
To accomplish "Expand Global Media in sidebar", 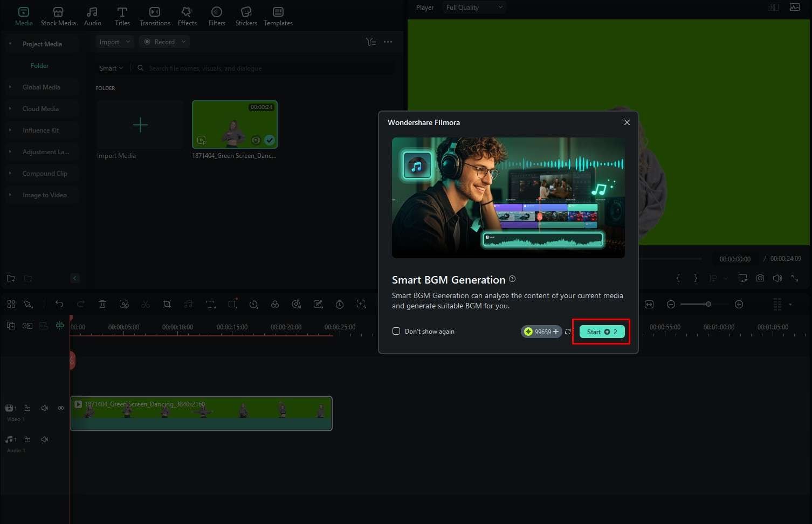I will pyautogui.click(x=10, y=87).
